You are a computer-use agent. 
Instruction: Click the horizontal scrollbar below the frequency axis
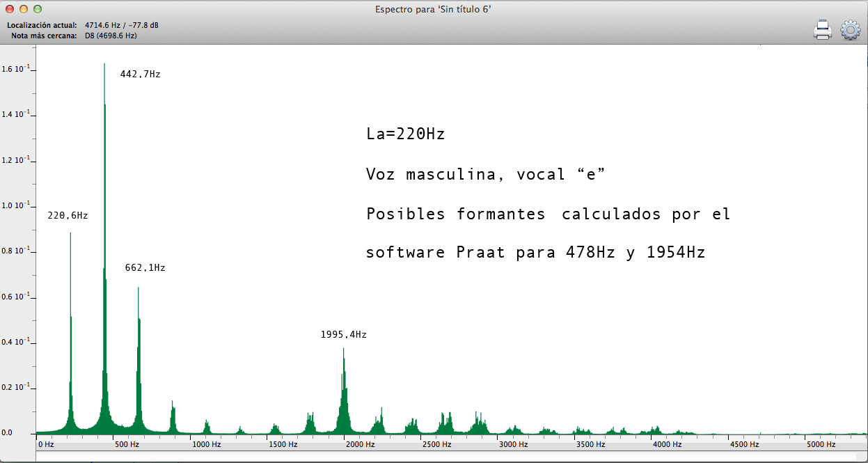pos(445,457)
